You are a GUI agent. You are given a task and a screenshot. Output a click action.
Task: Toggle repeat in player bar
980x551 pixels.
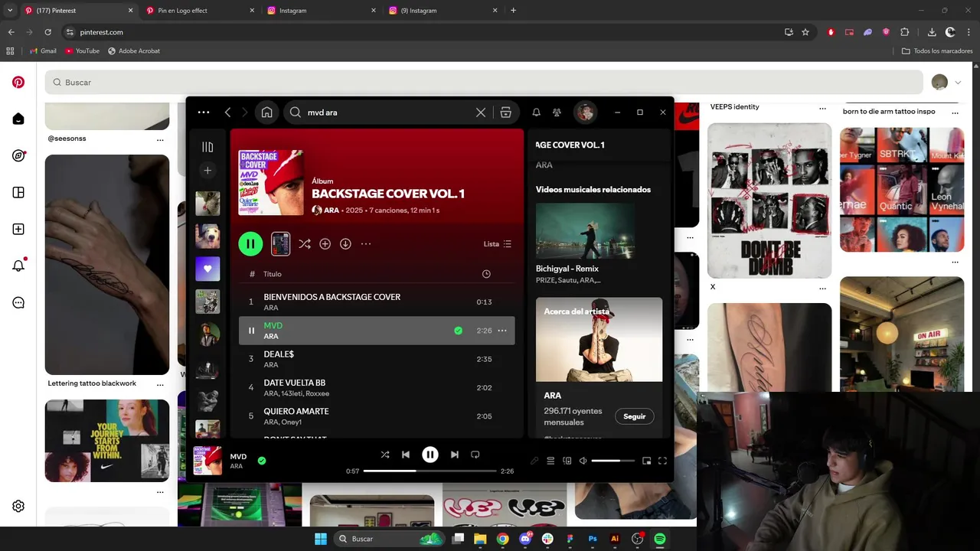(475, 455)
